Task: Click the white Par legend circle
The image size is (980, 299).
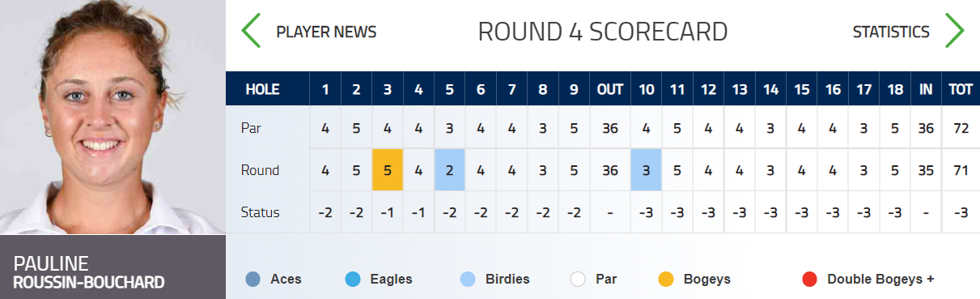Action: [577, 280]
